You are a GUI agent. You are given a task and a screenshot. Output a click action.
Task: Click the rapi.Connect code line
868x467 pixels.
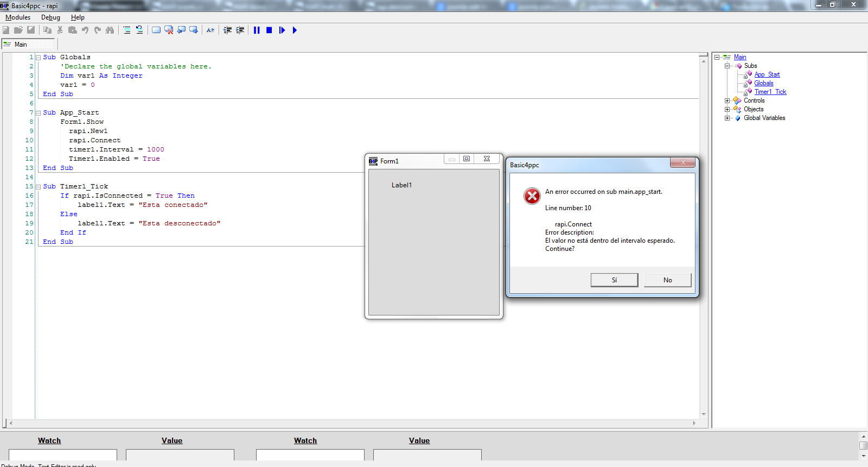[95, 141]
